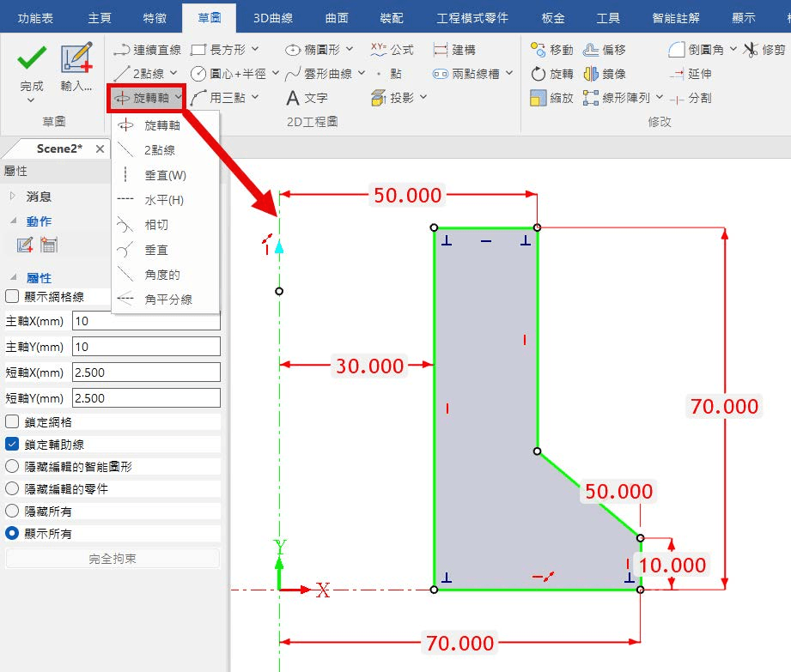
Task: Select the 雲形曲線 spline tool
Action: (x=319, y=74)
